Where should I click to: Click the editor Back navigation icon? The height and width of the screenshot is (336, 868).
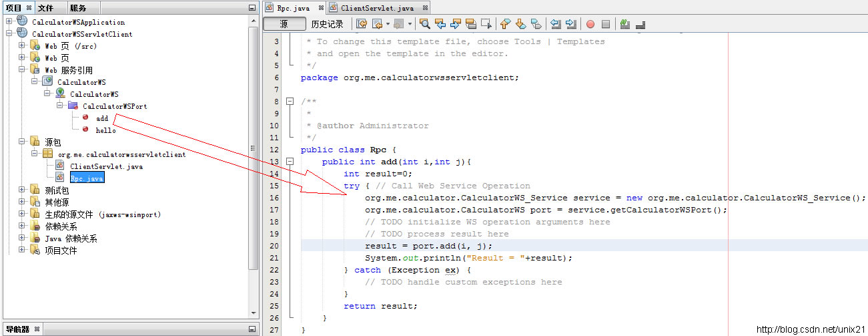pyautogui.click(x=377, y=24)
